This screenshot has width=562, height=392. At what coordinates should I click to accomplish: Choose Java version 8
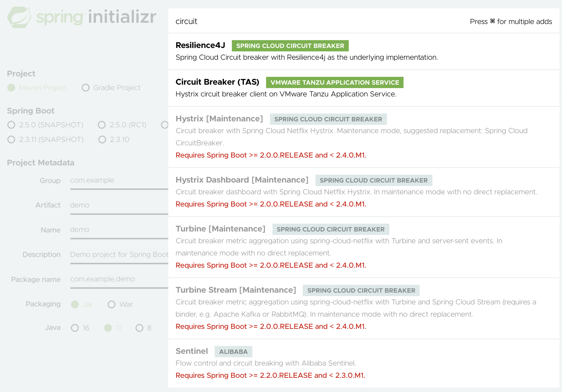pyautogui.click(x=139, y=328)
